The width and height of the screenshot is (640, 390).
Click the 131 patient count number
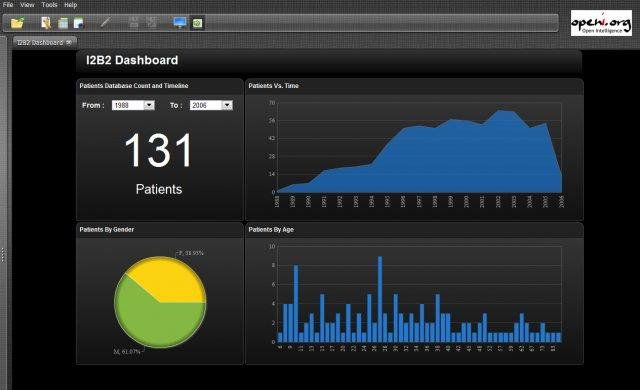[x=158, y=150]
